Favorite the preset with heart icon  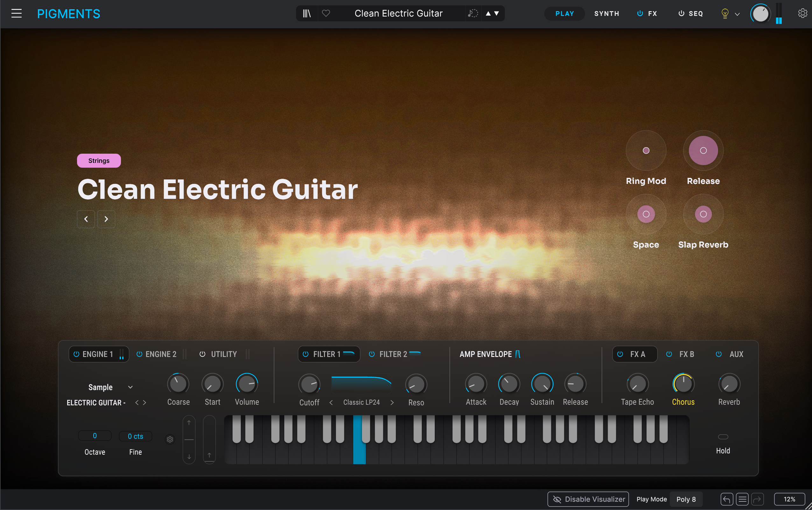click(326, 13)
